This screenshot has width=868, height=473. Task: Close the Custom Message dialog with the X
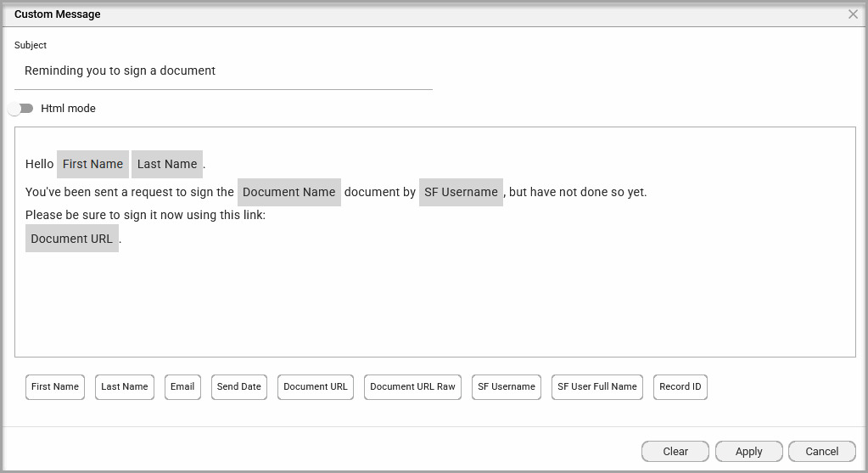click(853, 14)
